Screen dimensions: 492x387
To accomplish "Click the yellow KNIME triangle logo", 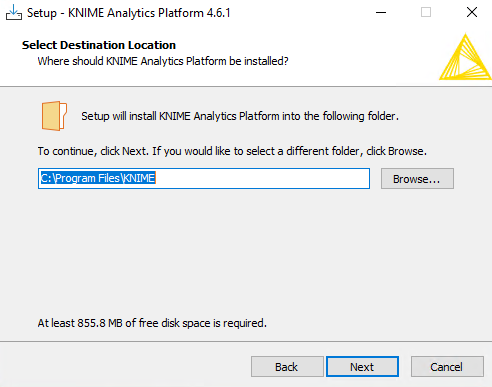I will (x=465, y=57).
